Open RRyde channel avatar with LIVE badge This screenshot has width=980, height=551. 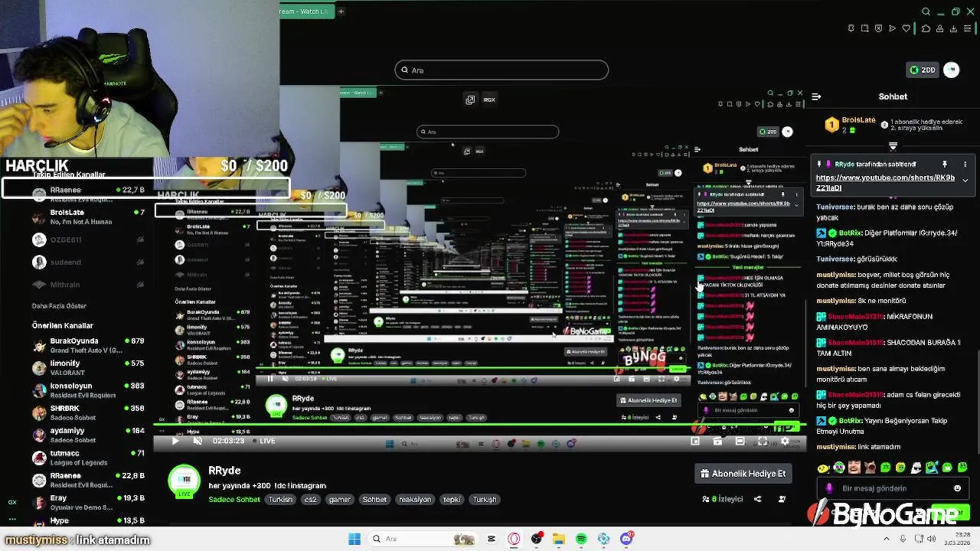pos(184,482)
